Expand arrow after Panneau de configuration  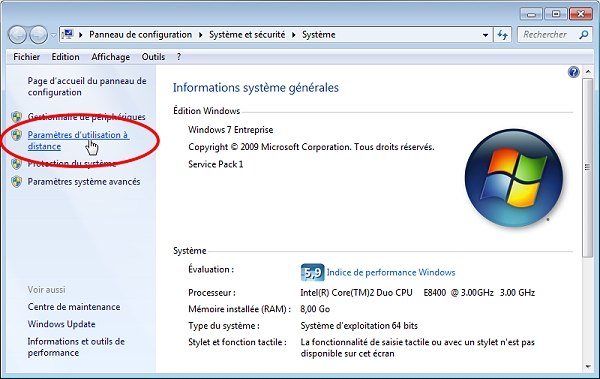[201, 35]
